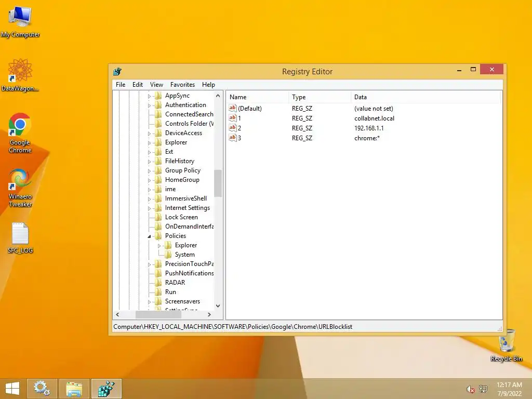Open File Explorer from the taskbar
Viewport: 532px width, 399px height.
(x=74, y=389)
